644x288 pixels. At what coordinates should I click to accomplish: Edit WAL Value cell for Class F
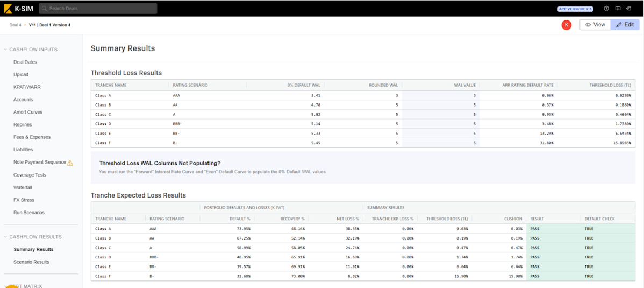[x=440, y=143]
